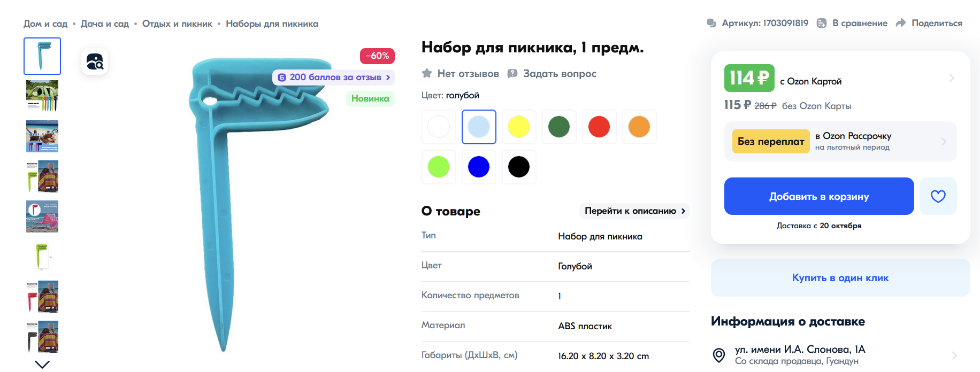This screenshot has width=980, height=372.
Task: Click the question bubble icon by 'Задать вопрос'
Action: tap(512, 73)
